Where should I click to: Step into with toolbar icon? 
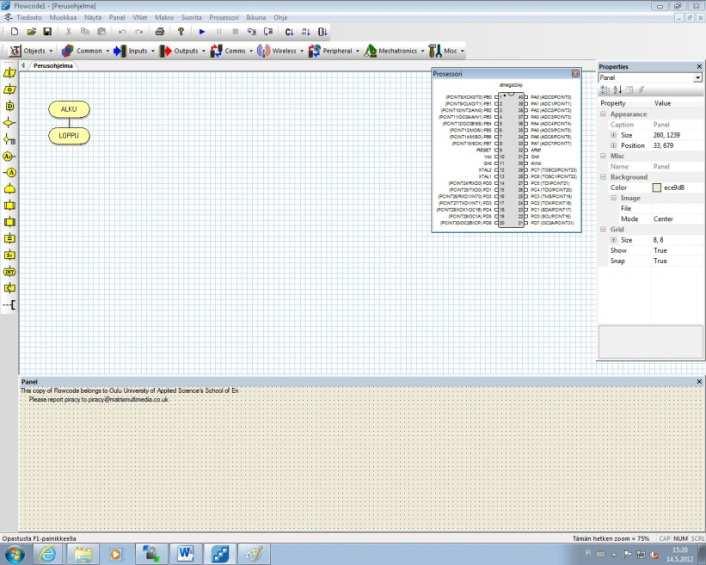(x=252, y=32)
